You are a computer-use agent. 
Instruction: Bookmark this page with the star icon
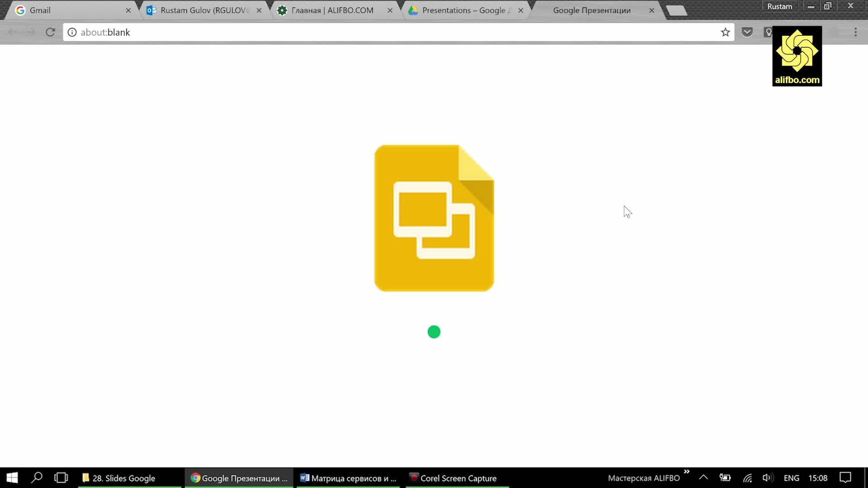725,32
